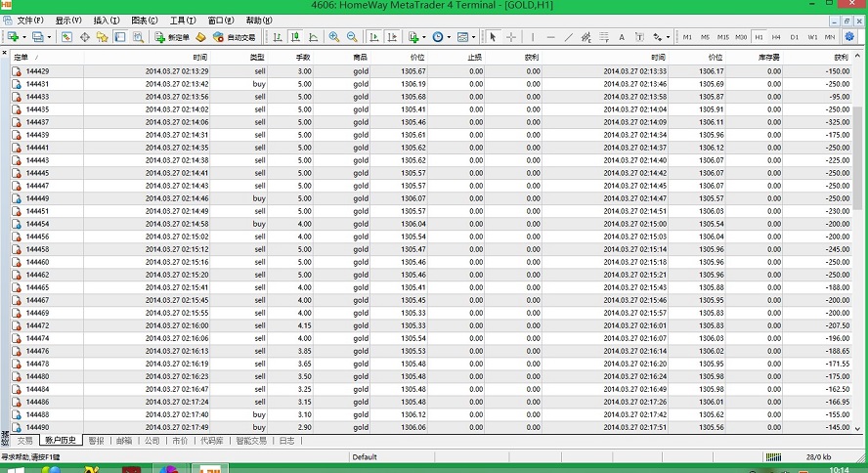This screenshot has height=473, width=868.
Task: Click the Templates icon
Action: (462, 37)
